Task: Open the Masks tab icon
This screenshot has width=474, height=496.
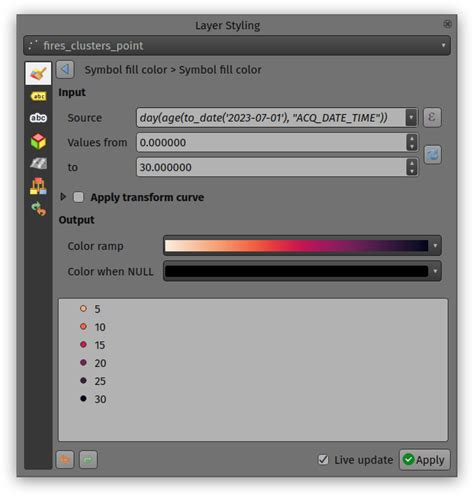Action: (x=38, y=118)
